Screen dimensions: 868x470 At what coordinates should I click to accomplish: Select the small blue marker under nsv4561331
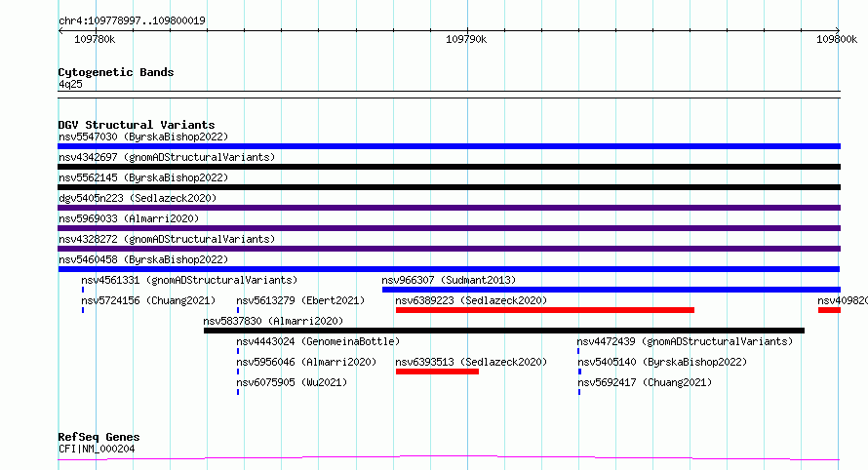coord(83,290)
